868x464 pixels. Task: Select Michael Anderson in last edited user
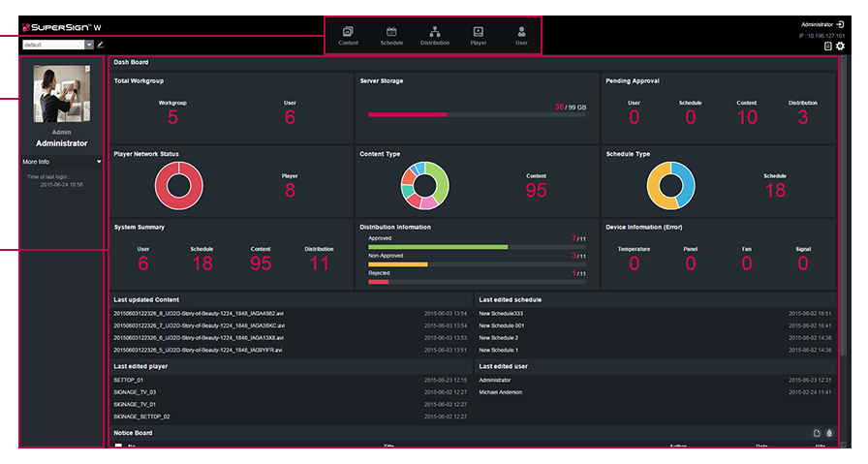[500, 392]
